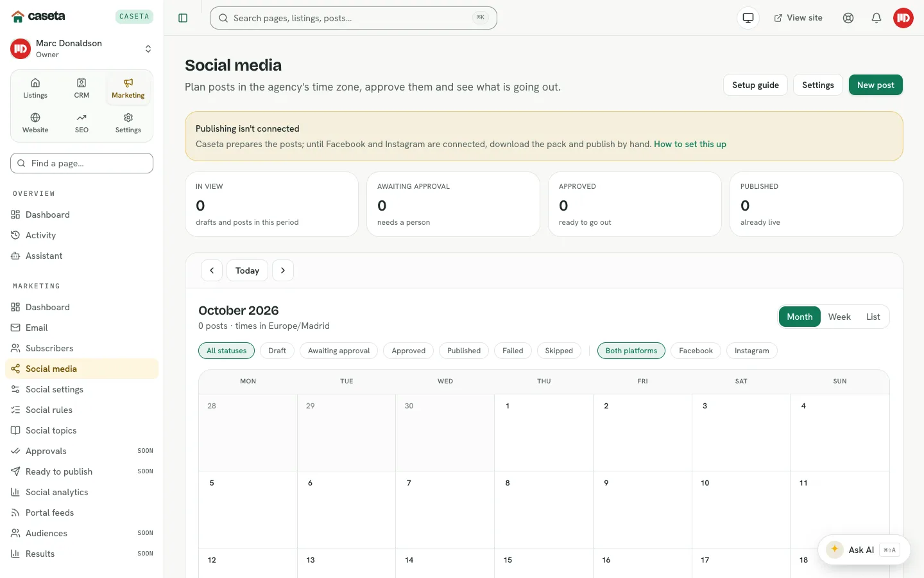924x578 pixels.
Task: Create a New post
Action: (876, 85)
